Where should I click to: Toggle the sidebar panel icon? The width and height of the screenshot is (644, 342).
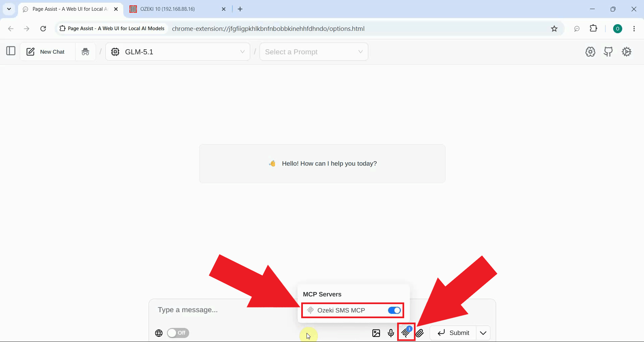[11, 51]
